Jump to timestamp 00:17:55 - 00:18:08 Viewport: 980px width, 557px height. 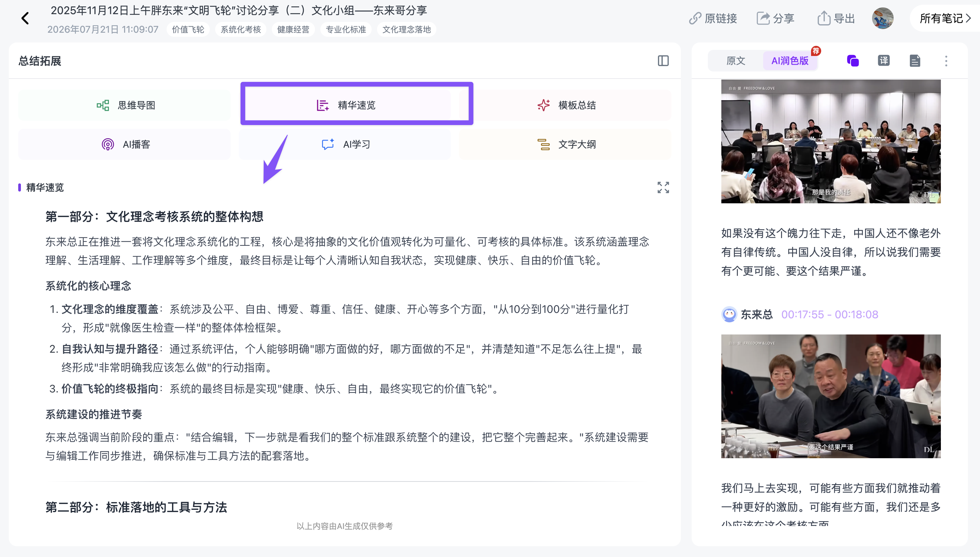pos(829,315)
